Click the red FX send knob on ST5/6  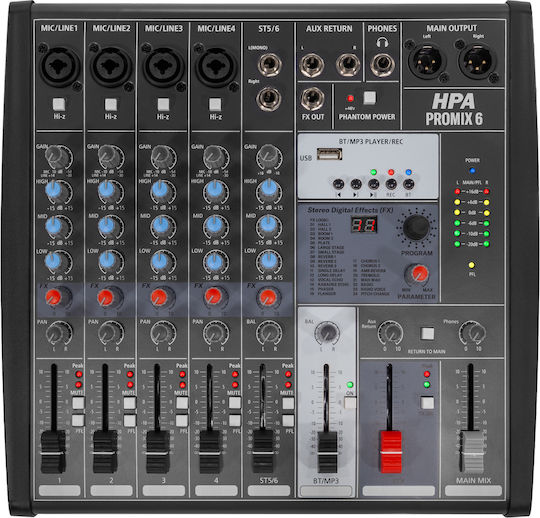click(269, 297)
